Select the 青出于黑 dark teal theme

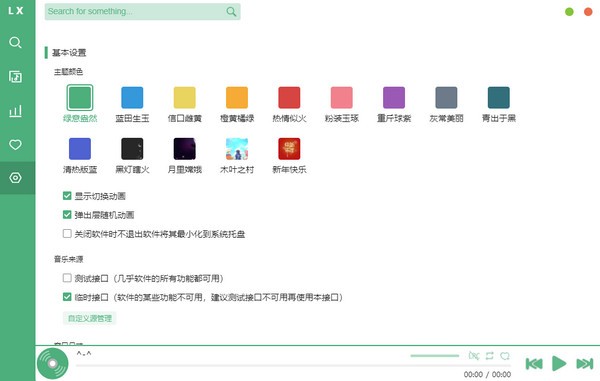499,98
